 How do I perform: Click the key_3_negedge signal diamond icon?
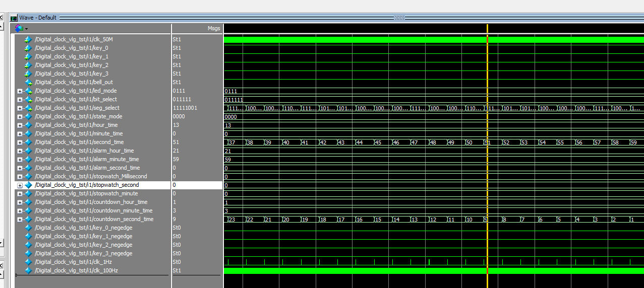(x=28, y=253)
